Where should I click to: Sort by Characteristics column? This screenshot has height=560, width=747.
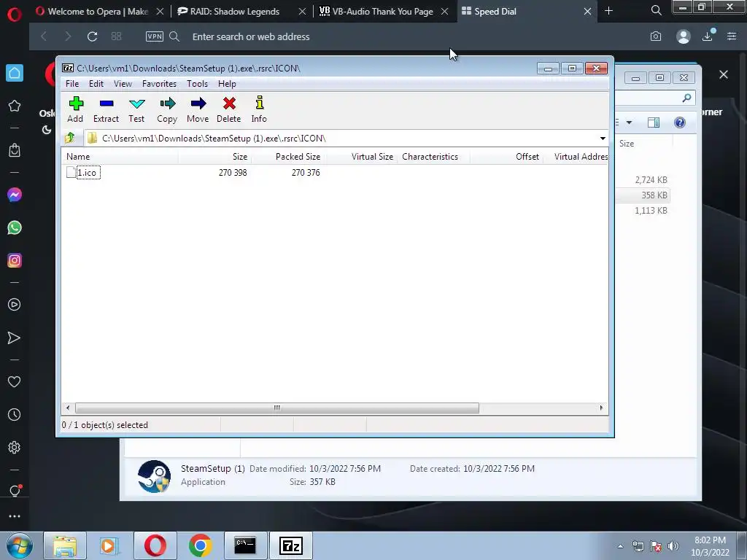433,157
